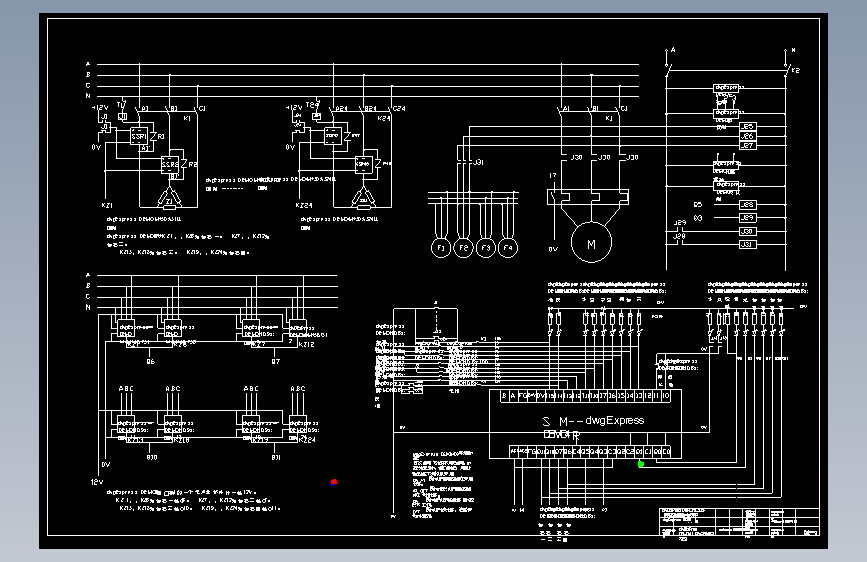Click the T24 label in second circuit
Image resolution: width=867 pixels, height=562 pixels.
click(x=312, y=105)
